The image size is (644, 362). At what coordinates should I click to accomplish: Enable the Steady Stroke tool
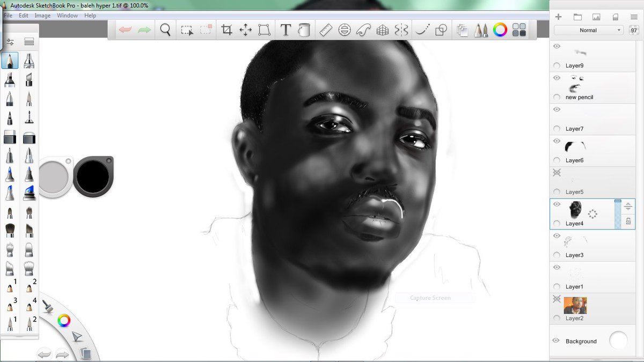click(423, 30)
